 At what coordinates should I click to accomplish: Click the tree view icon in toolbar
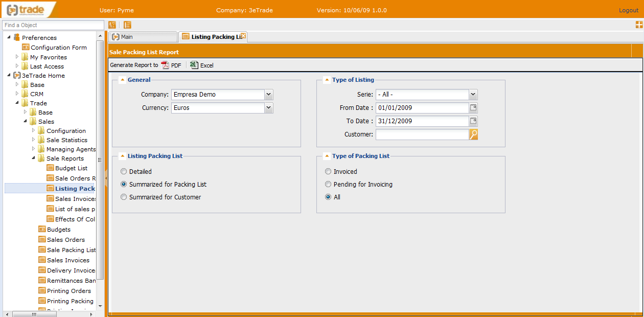(112, 25)
